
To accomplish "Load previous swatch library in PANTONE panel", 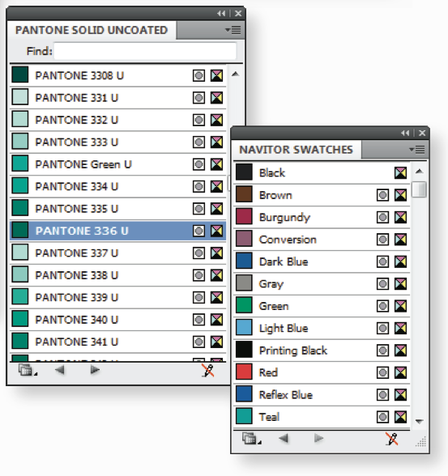I will tap(59, 370).
